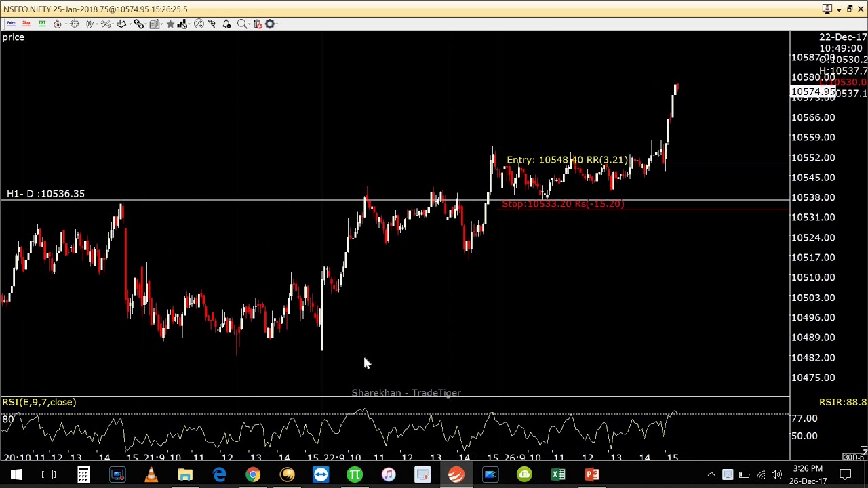
Task: Open the green pi app on taskbar
Action: click(355, 474)
